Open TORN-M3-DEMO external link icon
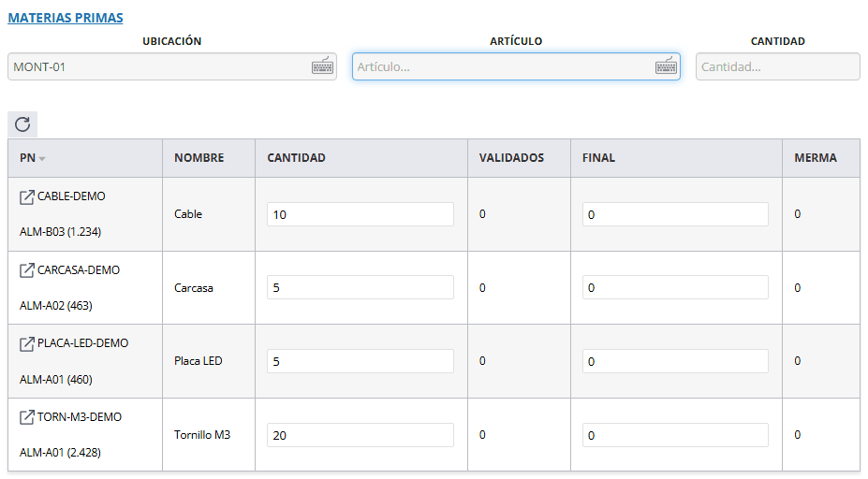The image size is (868, 479). (26, 417)
